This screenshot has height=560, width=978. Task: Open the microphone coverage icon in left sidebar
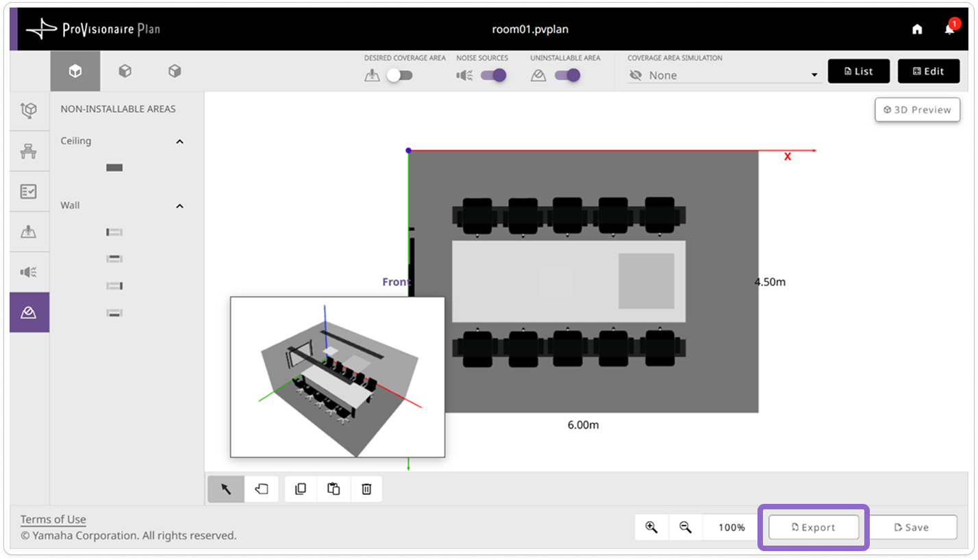coord(29,231)
